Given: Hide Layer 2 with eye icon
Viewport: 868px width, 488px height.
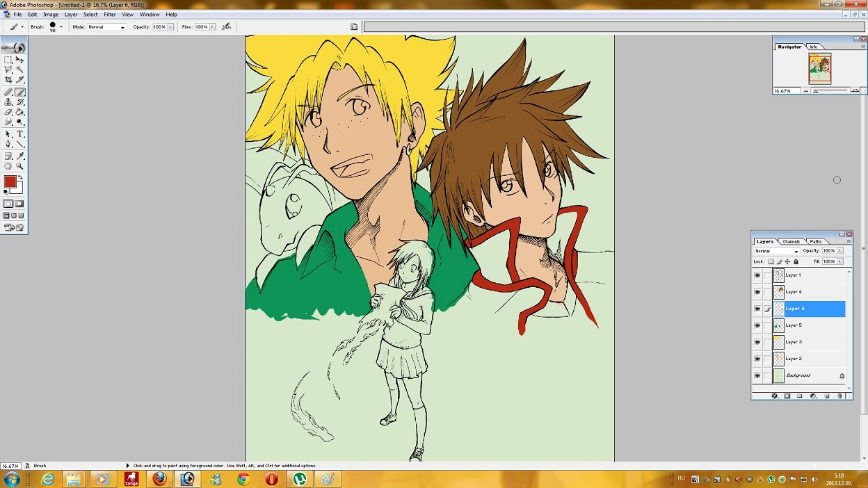Looking at the screenshot, I should tap(757, 359).
